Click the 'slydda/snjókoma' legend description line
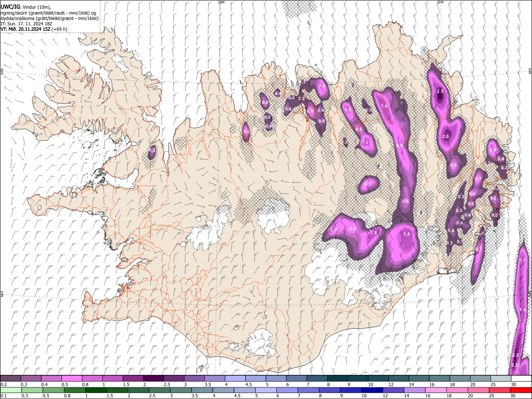 pos(49,18)
